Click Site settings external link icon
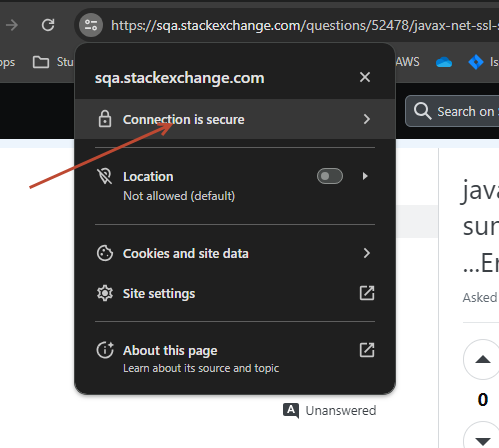Image resolution: width=499 pixels, height=448 pixels. (x=367, y=293)
